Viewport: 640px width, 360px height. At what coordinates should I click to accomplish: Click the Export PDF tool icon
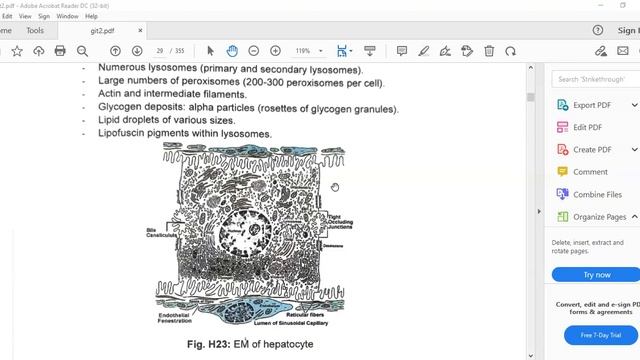(x=563, y=105)
